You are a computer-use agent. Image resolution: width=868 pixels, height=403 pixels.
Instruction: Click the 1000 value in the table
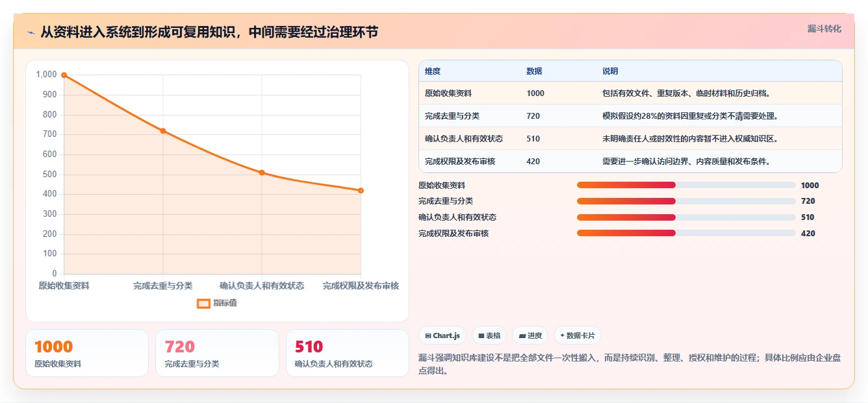pos(535,93)
